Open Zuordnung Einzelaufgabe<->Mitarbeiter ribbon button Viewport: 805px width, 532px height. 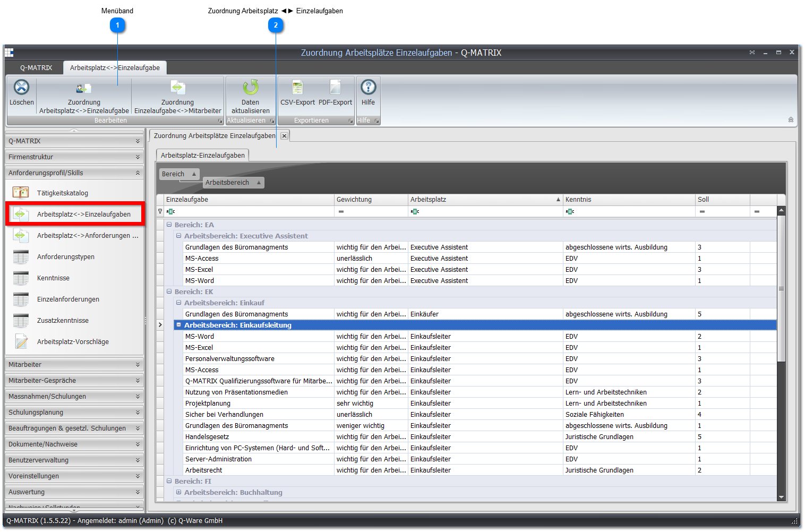click(x=178, y=96)
